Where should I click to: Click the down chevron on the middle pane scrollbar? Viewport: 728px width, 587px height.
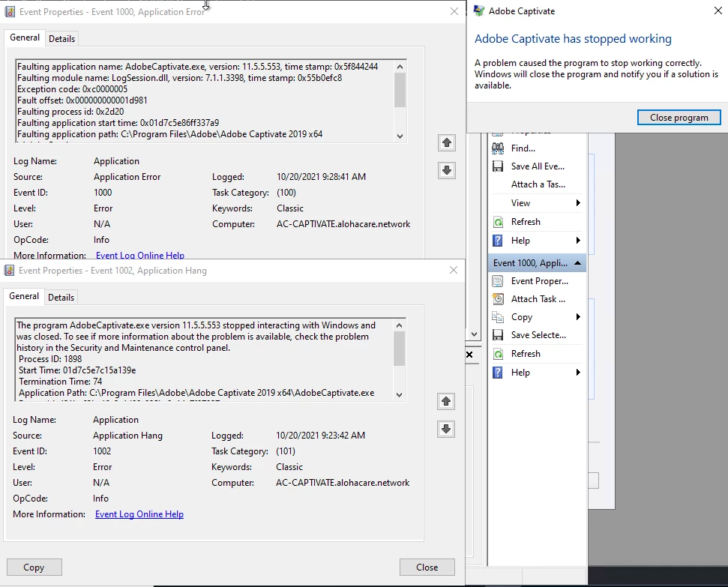pos(474,334)
